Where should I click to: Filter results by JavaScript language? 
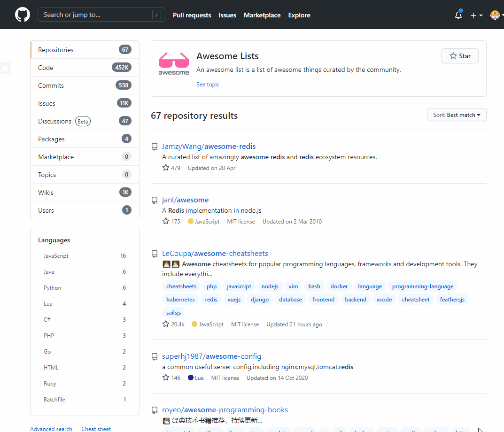point(56,256)
